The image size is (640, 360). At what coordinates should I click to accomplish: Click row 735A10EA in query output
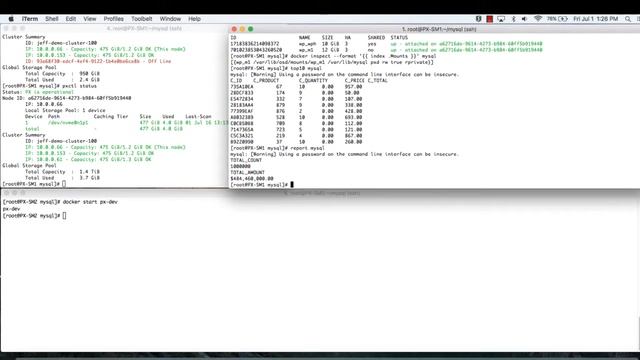pos(296,87)
